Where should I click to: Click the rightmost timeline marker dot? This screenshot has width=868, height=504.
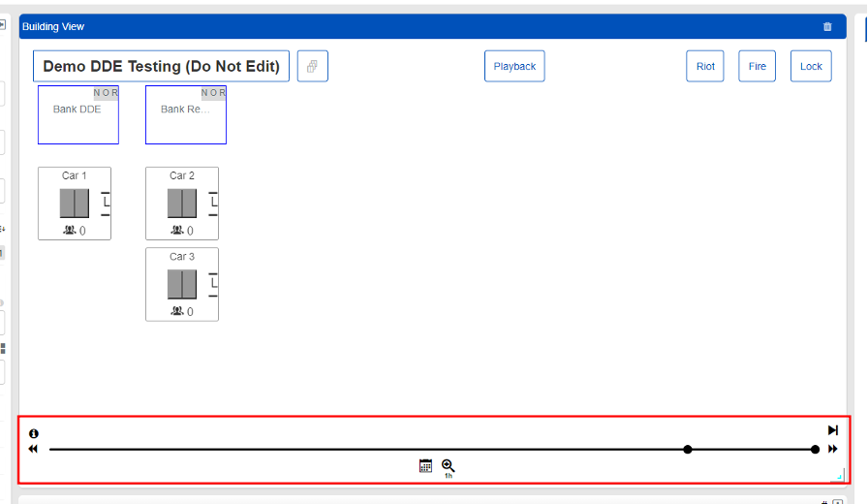(815, 450)
